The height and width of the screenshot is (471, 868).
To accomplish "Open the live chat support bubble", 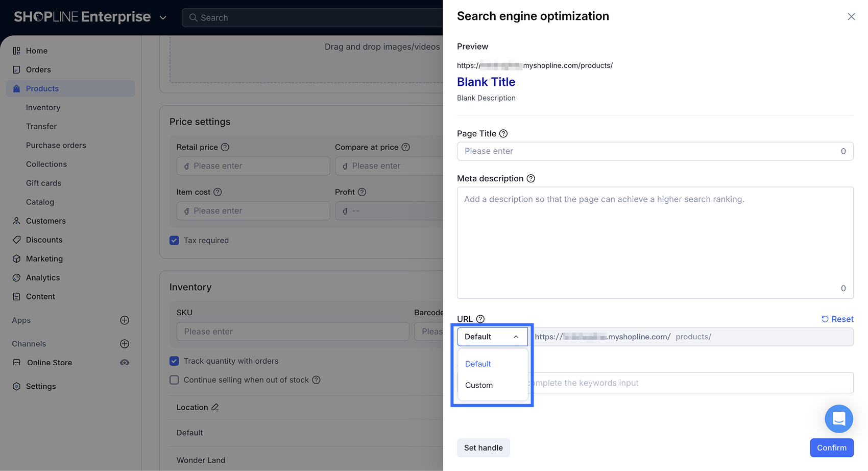I will click(x=838, y=419).
